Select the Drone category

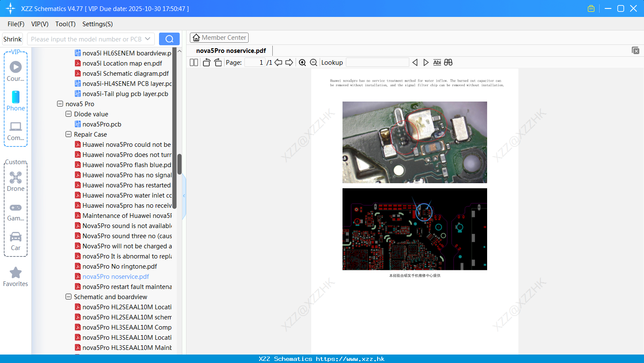click(x=16, y=181)
